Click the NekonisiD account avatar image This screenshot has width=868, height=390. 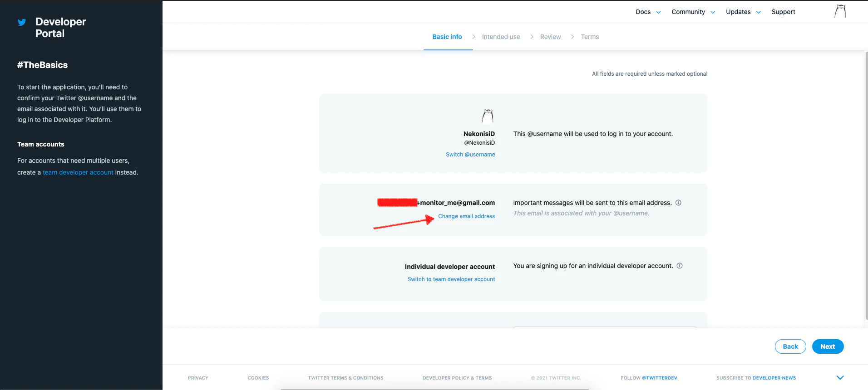coord(488,116)
